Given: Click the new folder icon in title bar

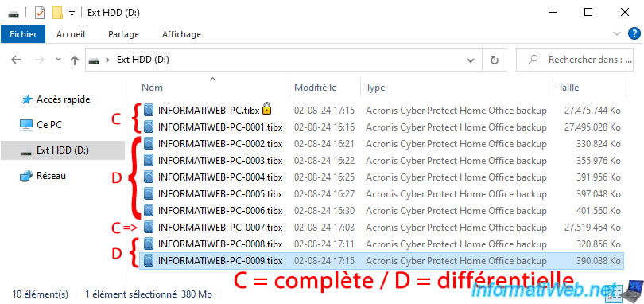Looking at the screenshot, I should point(57,13).
